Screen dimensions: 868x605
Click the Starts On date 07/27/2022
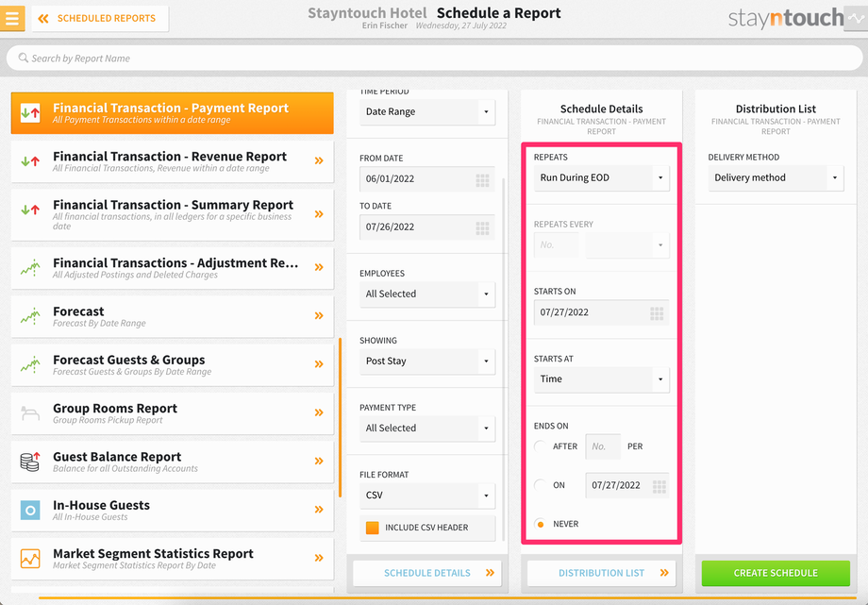pyautogui.click(x=602, y=312)
